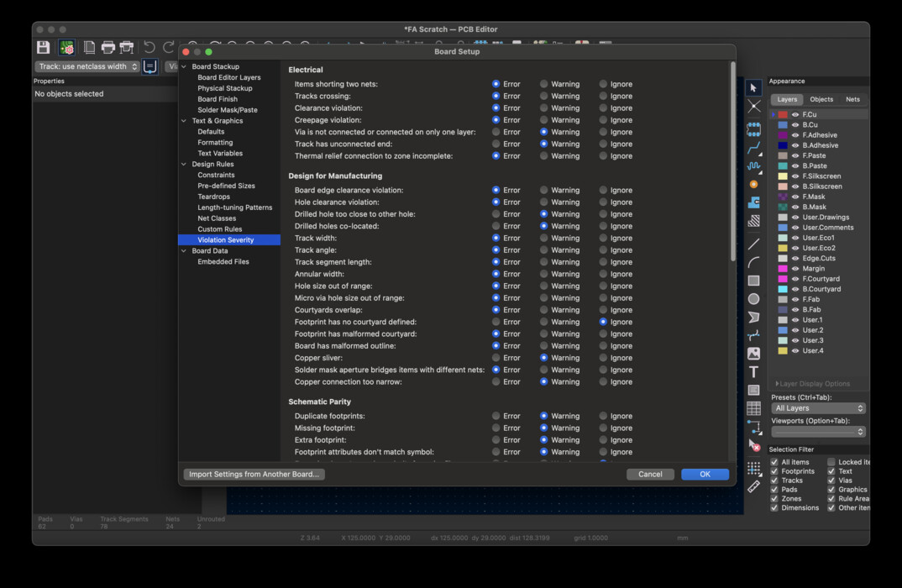Viewport: 902px width, 588px height.
Task: Click the Plot icon in the toolbar
Action: pos(127,47)
